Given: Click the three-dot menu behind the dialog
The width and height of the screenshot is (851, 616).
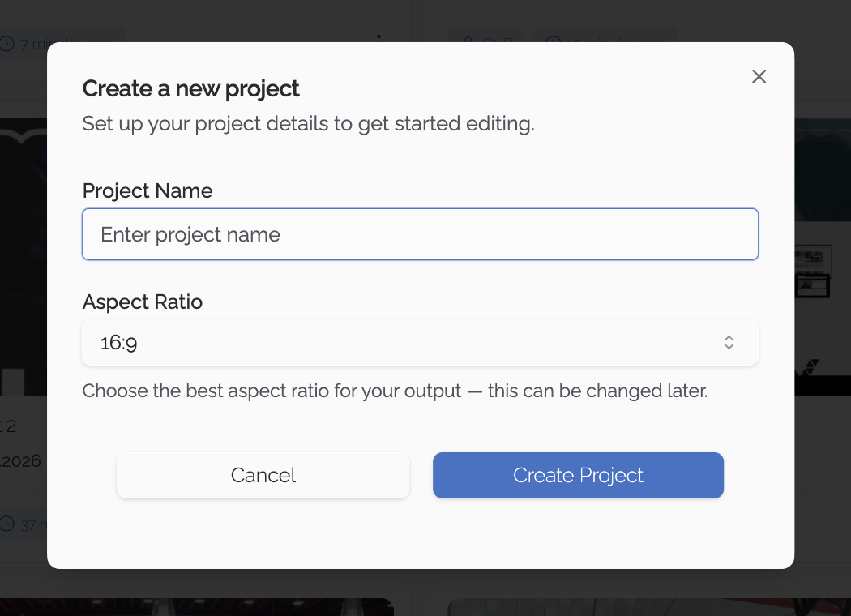Looking at the screenshot, I should pyautogui.click(x=379, y=37).
